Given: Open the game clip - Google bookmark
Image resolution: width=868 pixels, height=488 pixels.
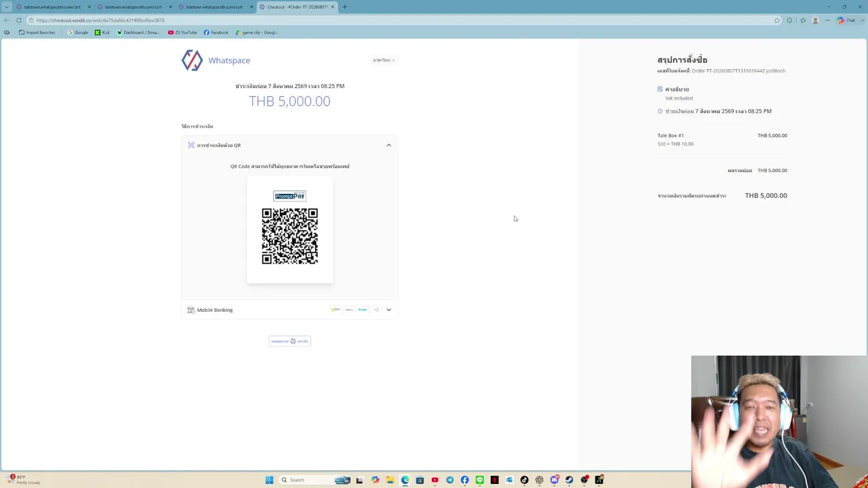Looking at the screenshot, I should pyautogui.click(x=256, y=33).
